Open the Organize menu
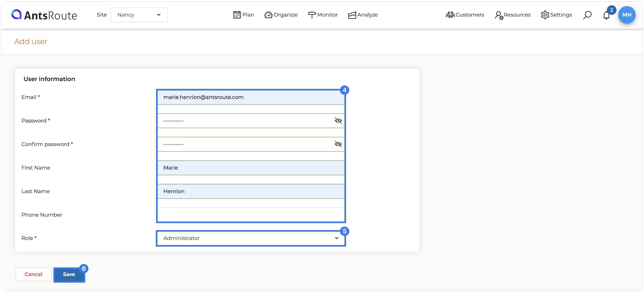This screenshot has height=292, width=644. (x=281, y=15)
